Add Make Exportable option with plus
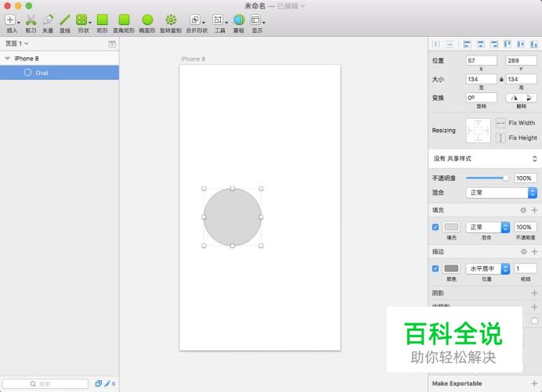Image resolution: width=542 pixels, height=392 pixels. [x=534, y=383]
